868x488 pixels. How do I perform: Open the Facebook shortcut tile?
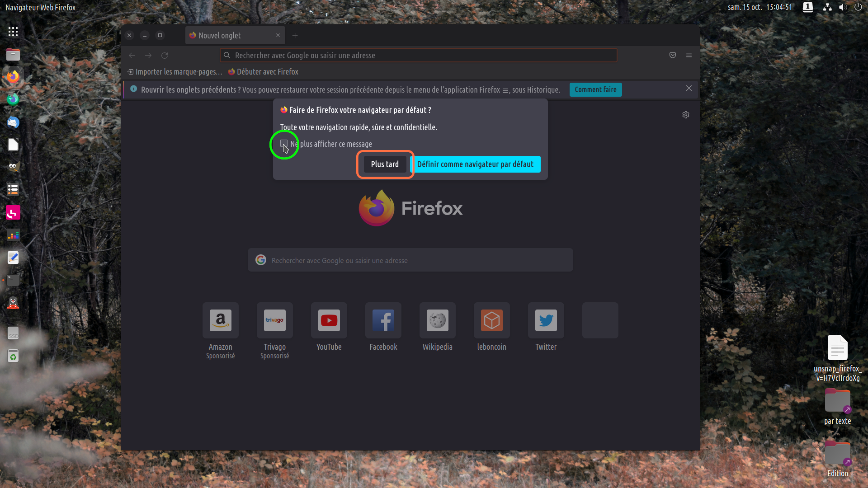[383, 320]
